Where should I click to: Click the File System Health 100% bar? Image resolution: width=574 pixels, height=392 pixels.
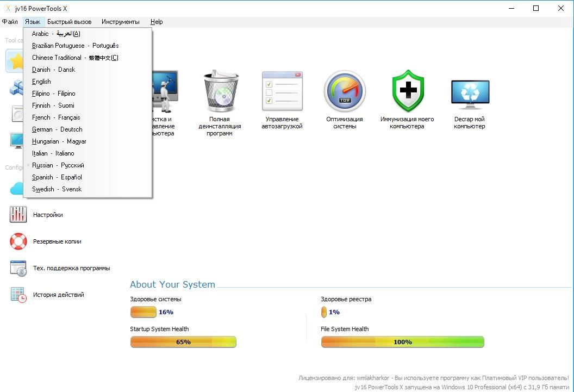click(x=403, y=342)
